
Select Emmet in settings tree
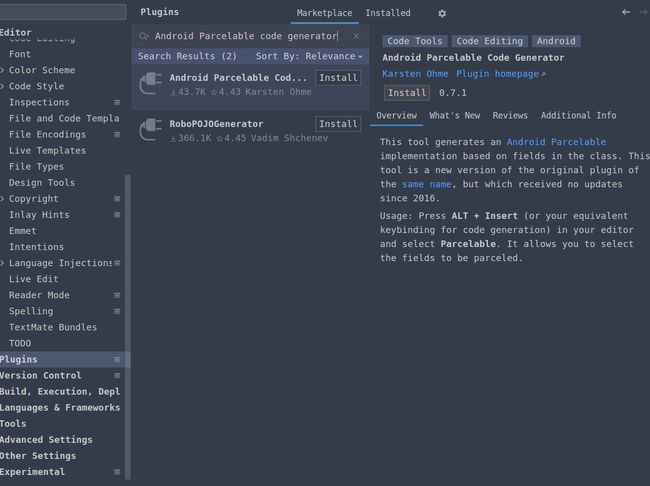[x=22, y=231]
